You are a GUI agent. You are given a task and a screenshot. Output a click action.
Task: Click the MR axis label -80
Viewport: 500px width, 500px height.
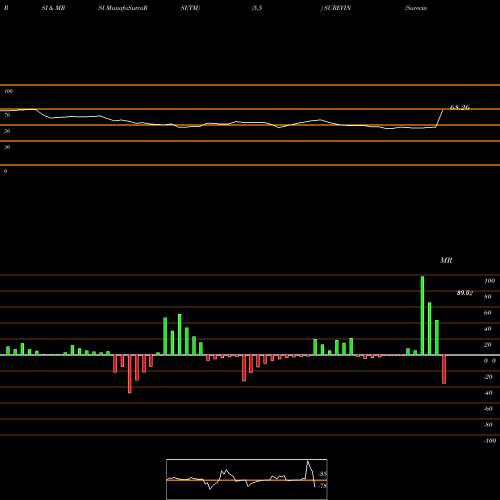[488, 425]
